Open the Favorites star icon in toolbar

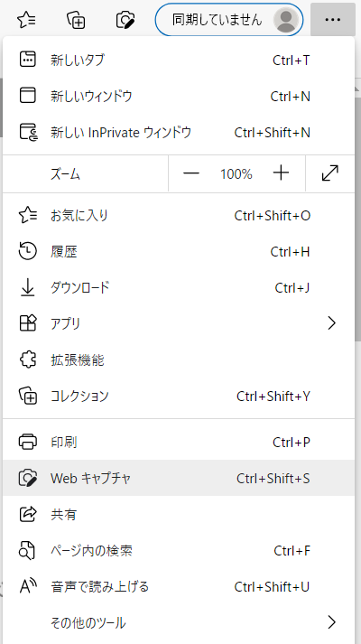pos(27,19)
